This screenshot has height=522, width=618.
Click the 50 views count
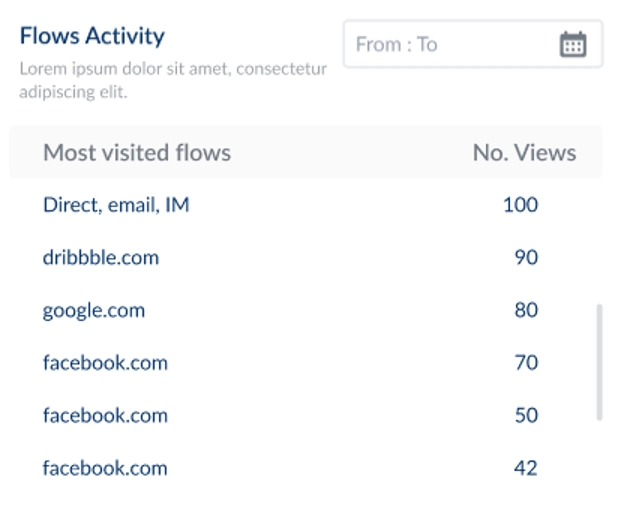[x=526, y=416]
